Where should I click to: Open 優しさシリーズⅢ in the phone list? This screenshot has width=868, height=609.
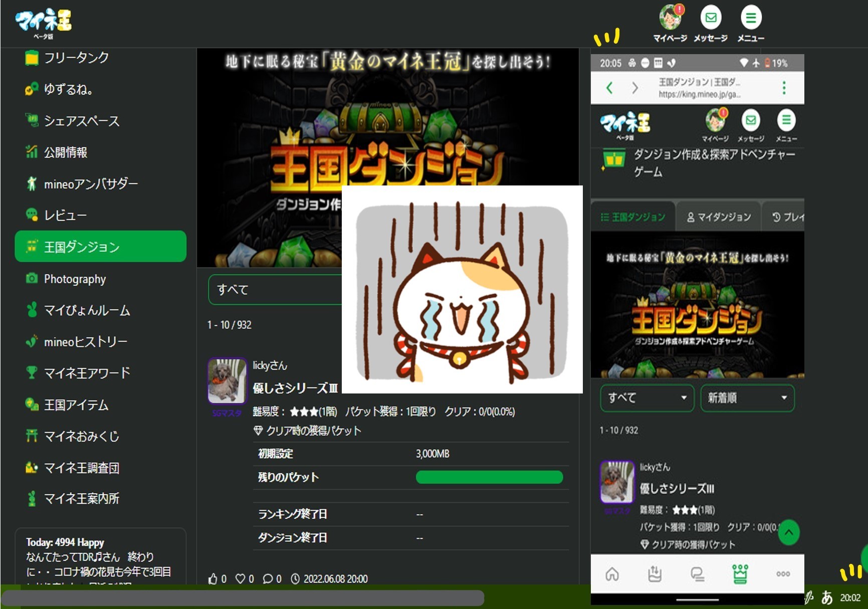677,489
